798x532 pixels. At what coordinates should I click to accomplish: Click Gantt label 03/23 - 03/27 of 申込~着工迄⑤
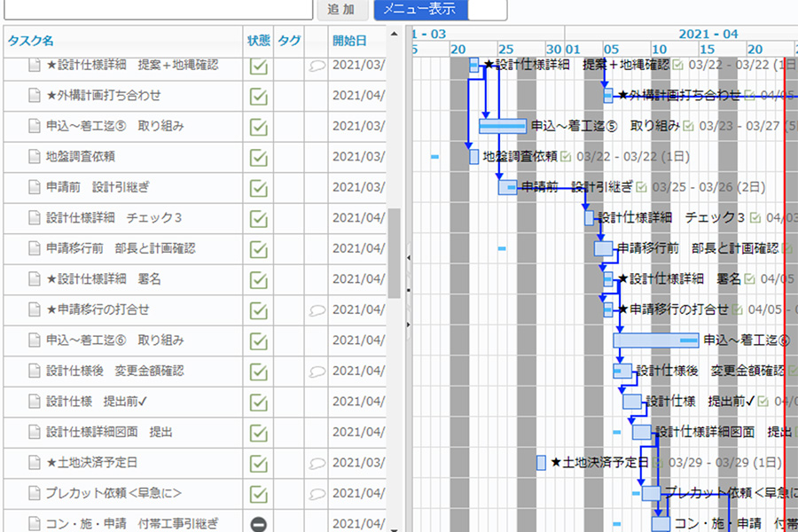coord(739,126)
